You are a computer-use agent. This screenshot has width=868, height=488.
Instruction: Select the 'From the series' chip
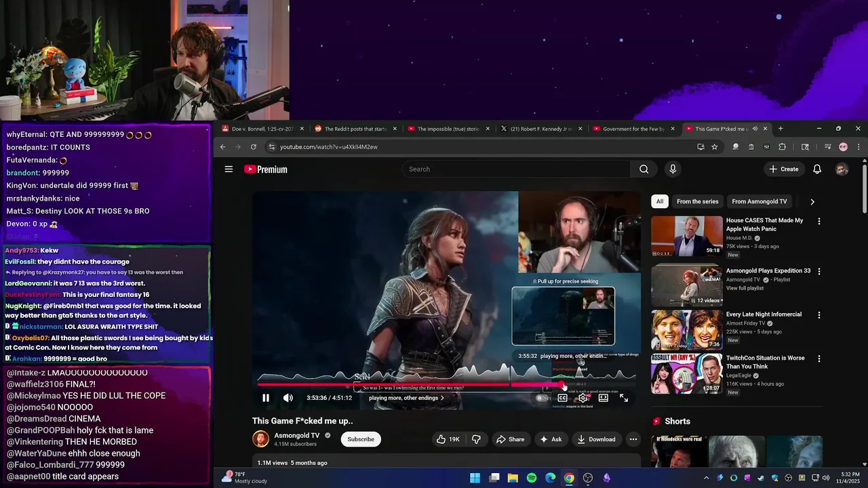pyautogui.click(x=697, y=201)
